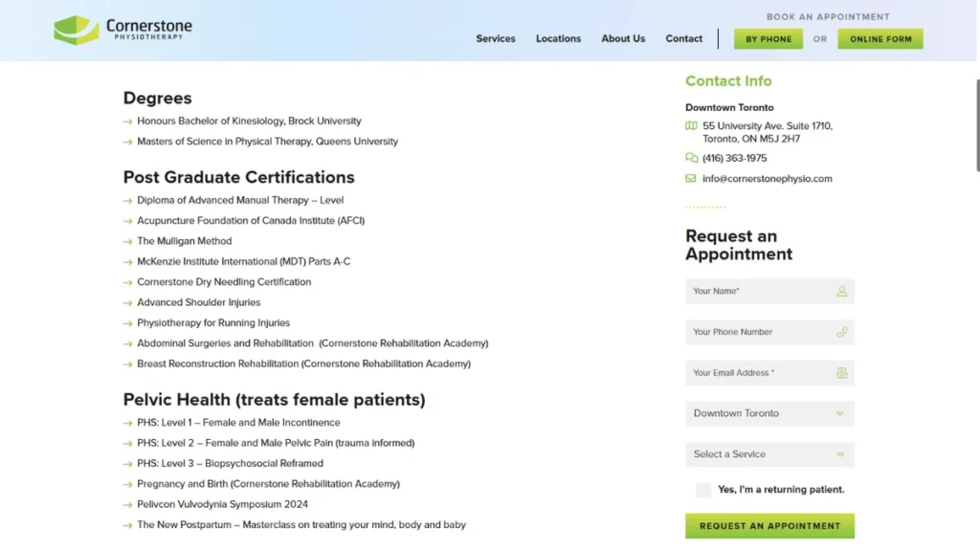980x551 pixels.
Task: Click the arrow bullet beside Advanced Shoulder Injuries
Action: click(127, 303)
